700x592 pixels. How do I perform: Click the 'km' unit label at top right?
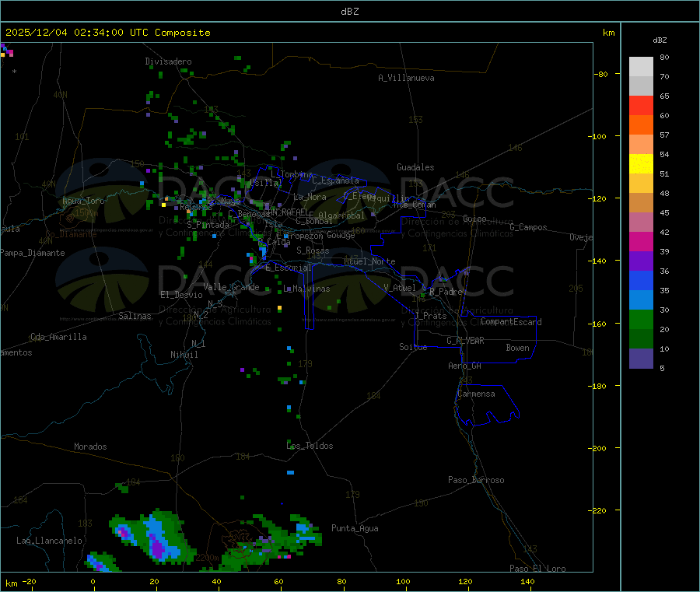click(608, 33)
